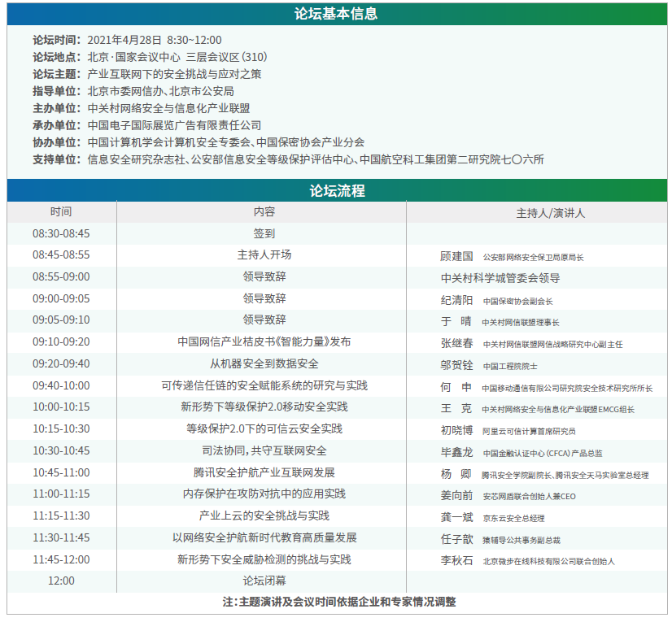
Task: Select the 时间 column header
Action: [x=61, y=212]
